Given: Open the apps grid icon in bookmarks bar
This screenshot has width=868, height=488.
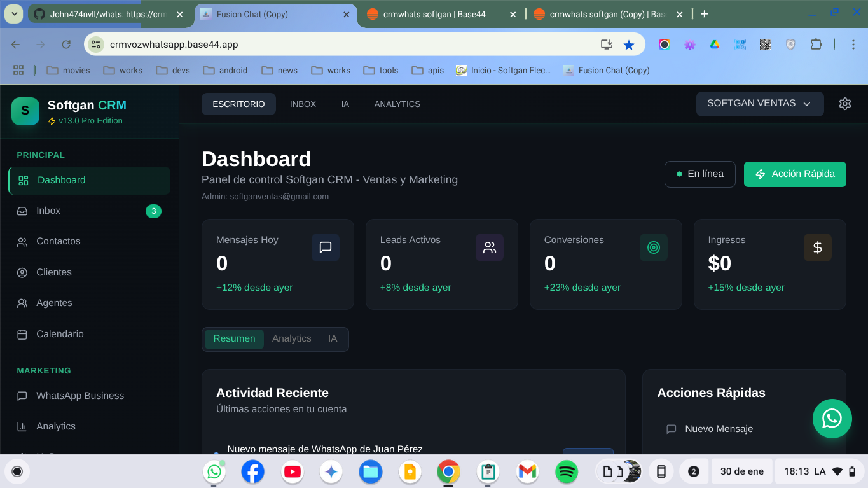Looking at the screenshot, I should [x=18, y=70].
